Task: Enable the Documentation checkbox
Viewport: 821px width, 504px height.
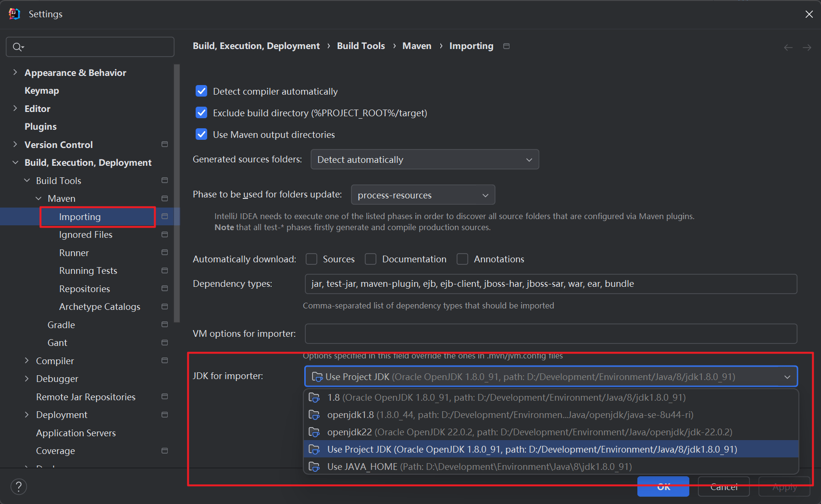Action: [x=371, y=258]
